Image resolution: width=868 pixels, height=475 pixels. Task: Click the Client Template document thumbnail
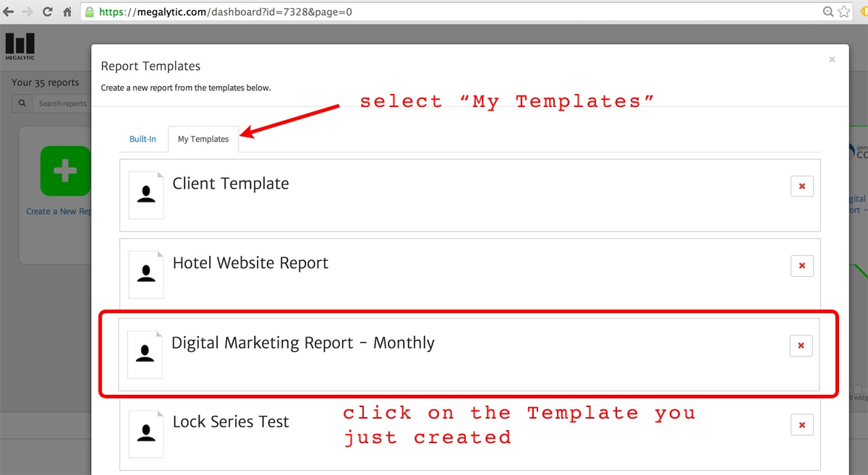pos(146,195)
